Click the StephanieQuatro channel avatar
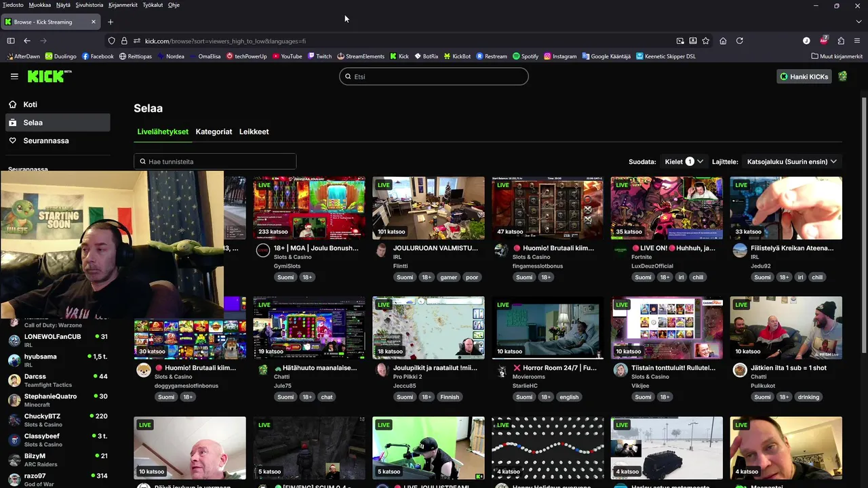This screenshot has width=868, height=488. pos(14,400)
